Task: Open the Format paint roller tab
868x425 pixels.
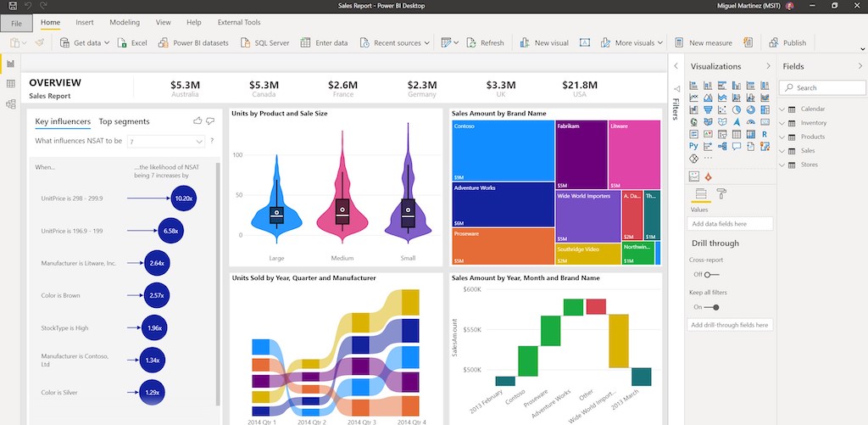Action: click(721, 194)
